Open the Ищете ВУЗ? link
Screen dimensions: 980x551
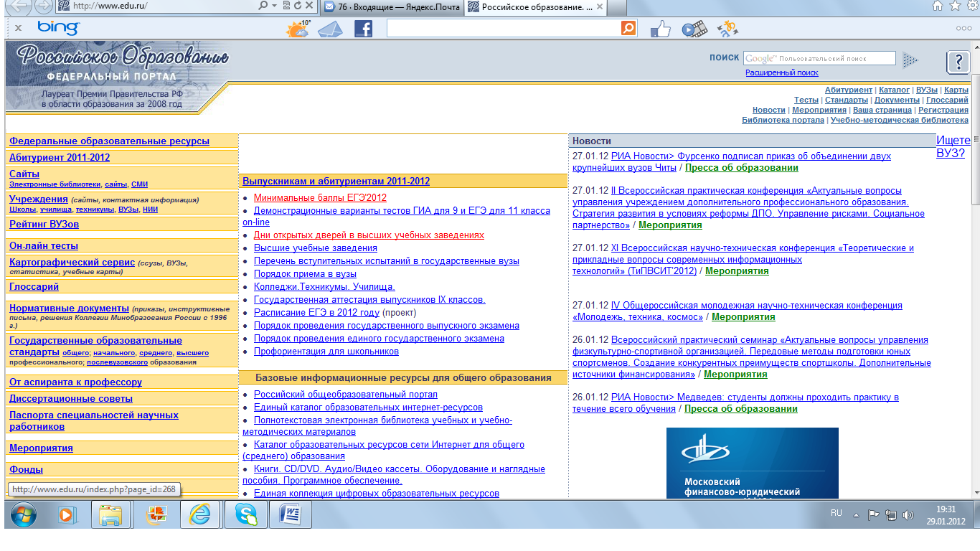pyautogui.click(x=953, y=146)
